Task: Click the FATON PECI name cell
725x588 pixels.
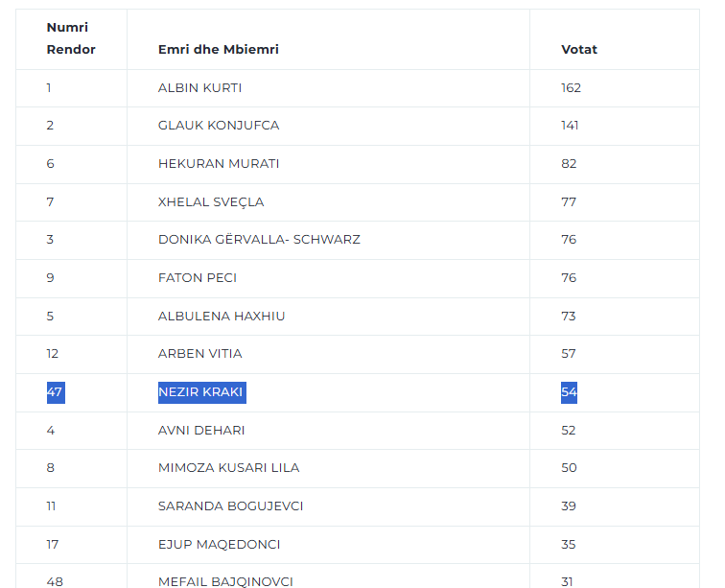Action: pyautogui.click(x=198, y=278)
